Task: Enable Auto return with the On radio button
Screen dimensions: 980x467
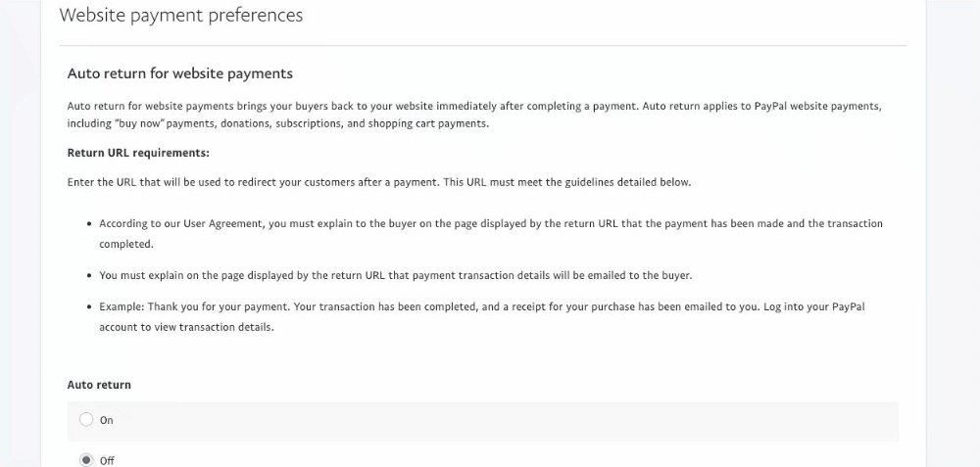Action: [86, 420]
